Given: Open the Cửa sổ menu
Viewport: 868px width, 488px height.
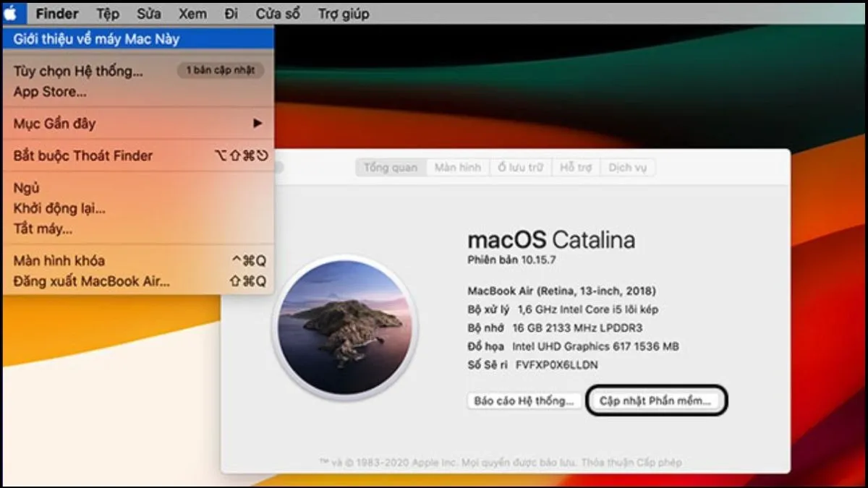Looking at the screenshot, I should click(277, 13).
